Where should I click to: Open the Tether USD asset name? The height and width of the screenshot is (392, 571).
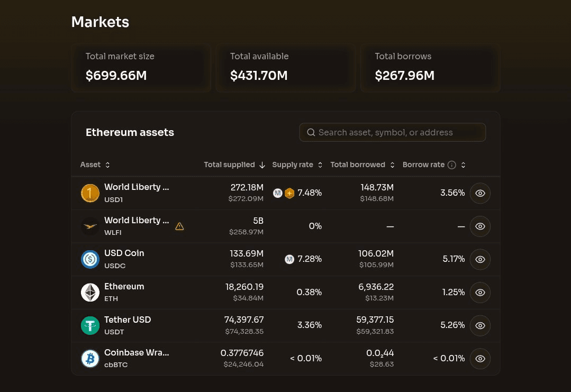[x=128, y=320]
